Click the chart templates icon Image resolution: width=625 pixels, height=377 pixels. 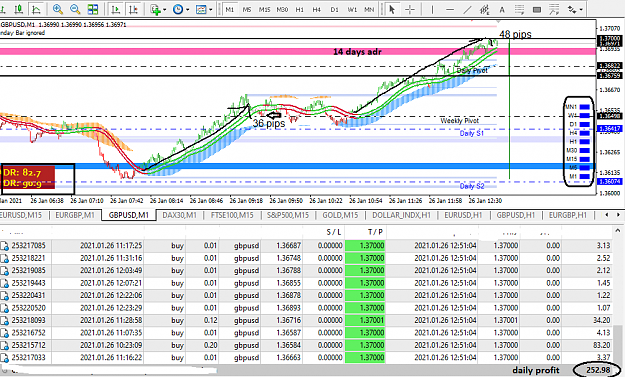pyautogui.click(x=201, y=9)
